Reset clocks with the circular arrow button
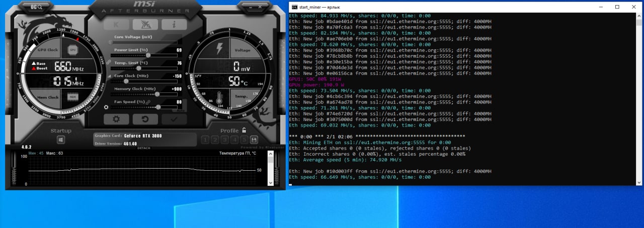Screen dimensions: 644x228 pyautogui.click(x=145, y=120)
